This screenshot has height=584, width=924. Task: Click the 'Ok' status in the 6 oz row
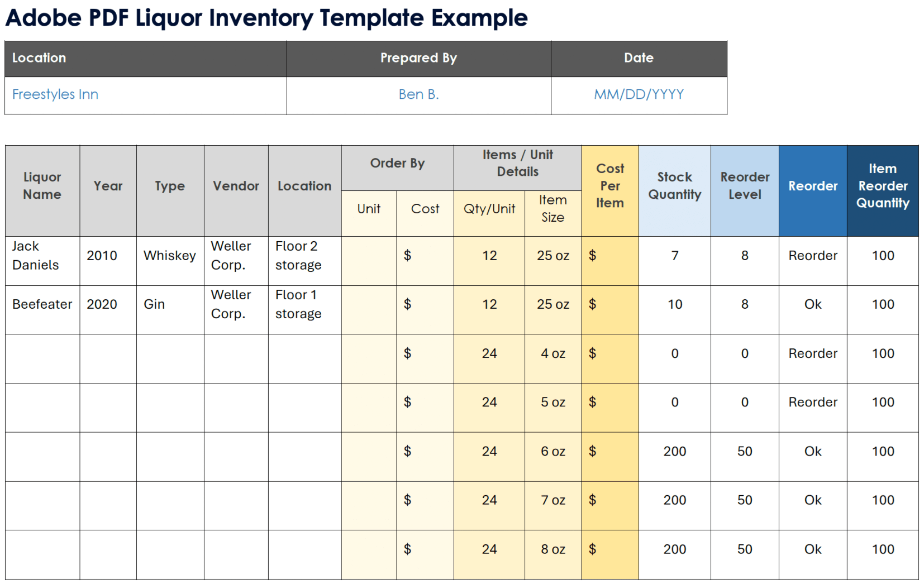coord(813,457)
